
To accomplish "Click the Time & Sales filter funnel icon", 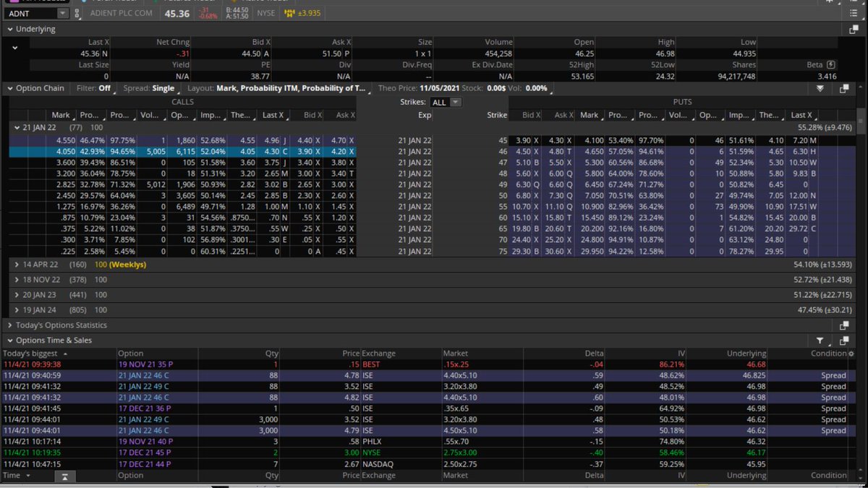I will click(821, 340).
